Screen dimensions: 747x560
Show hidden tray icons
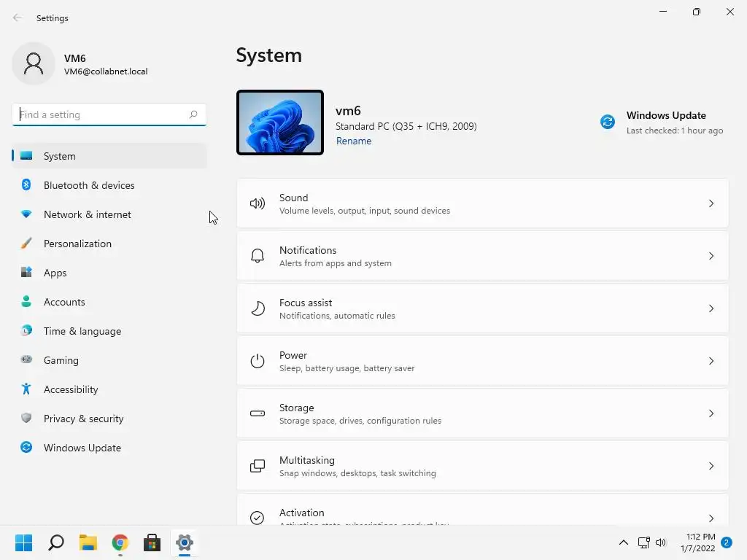(623, 542)
